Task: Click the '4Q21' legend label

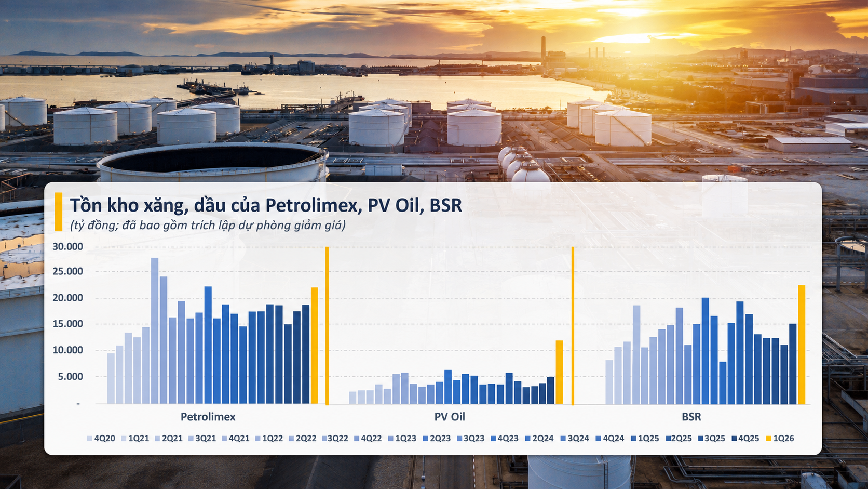Action: click(239, 438)
